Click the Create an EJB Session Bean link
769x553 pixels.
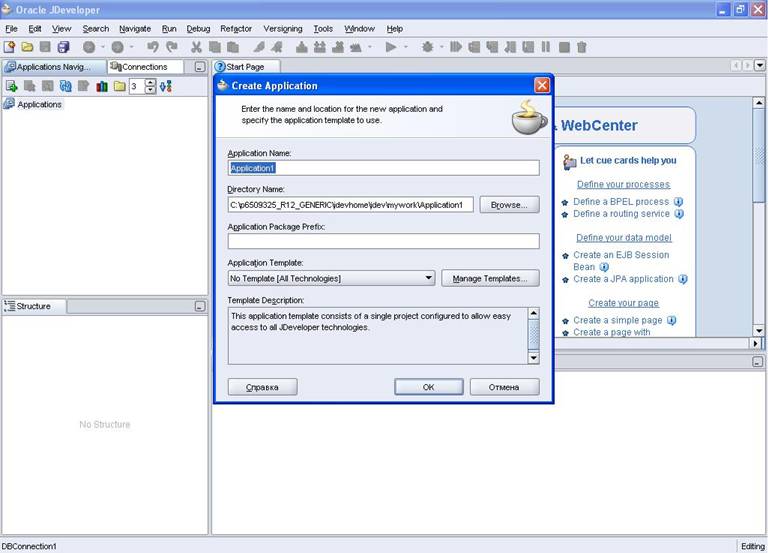pyautogui.click(x=621, y=261)
